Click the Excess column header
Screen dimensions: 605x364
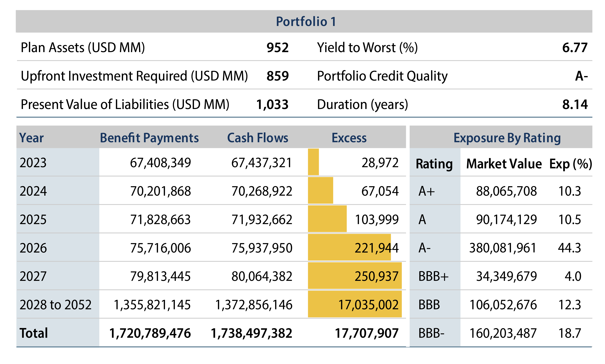[349, 138]
